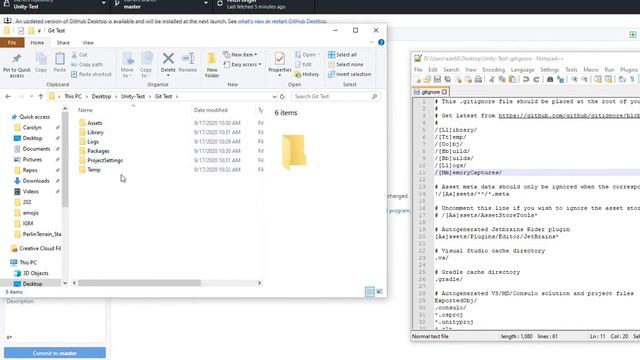Click Notepad++ Print toolbar icon

[478, 80]
